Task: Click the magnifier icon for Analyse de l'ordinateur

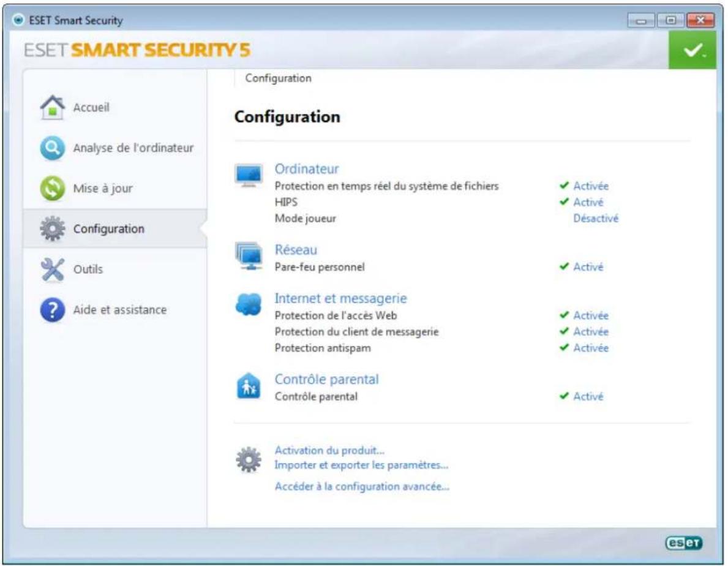Action: [53, 148]
